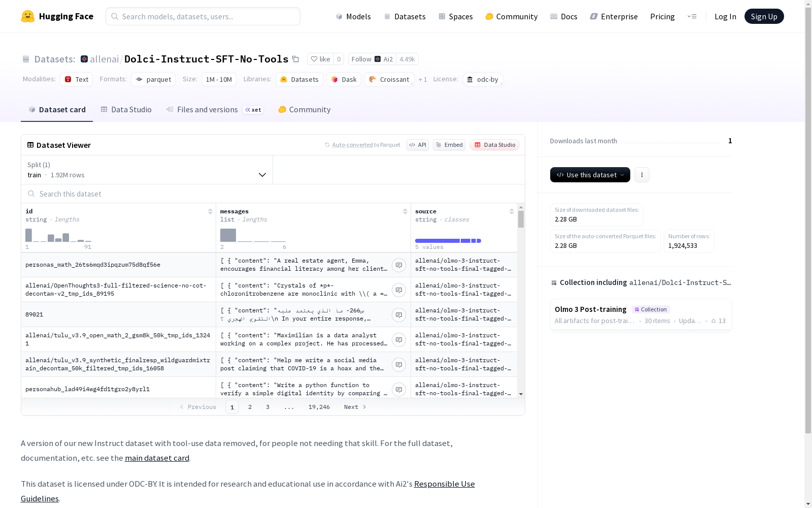
Task: Jump to last page 19,246
Action: [x=319, y=407]
